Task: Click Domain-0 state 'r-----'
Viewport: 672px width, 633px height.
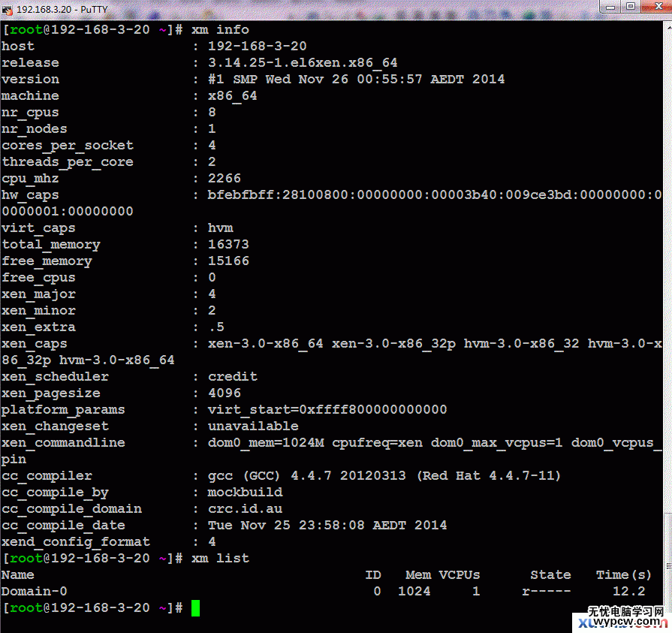Action: pyautogui.click(x=546, y=592)
